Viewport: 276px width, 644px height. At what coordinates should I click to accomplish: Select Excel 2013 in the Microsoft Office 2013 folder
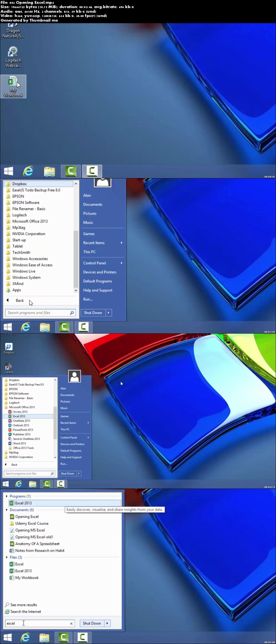[x=28, y=416]
